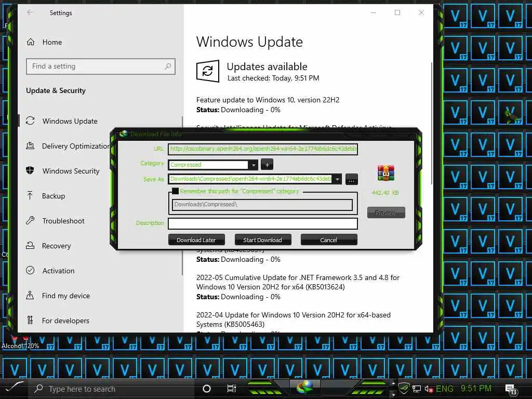The height and width of the screenshot is (399, 532).
Task: Click the Windows Update sync arrows sidebar icon
Action: pos(30,121)
